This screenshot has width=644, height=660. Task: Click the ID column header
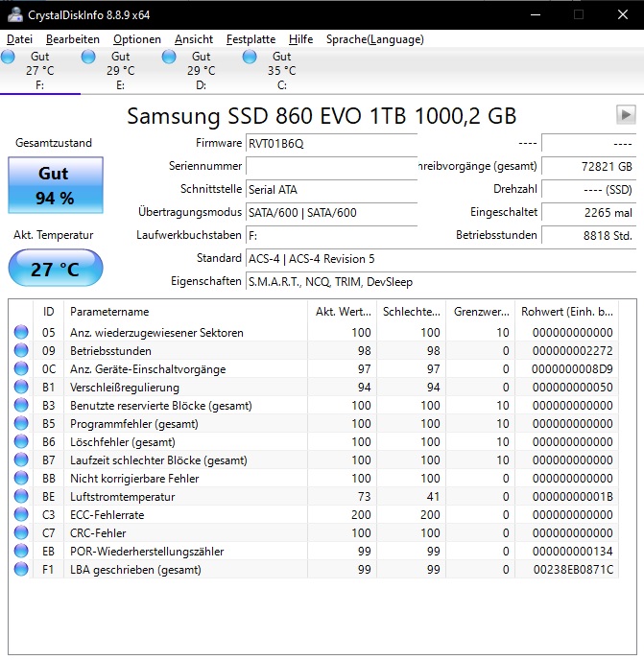(48, 312)
